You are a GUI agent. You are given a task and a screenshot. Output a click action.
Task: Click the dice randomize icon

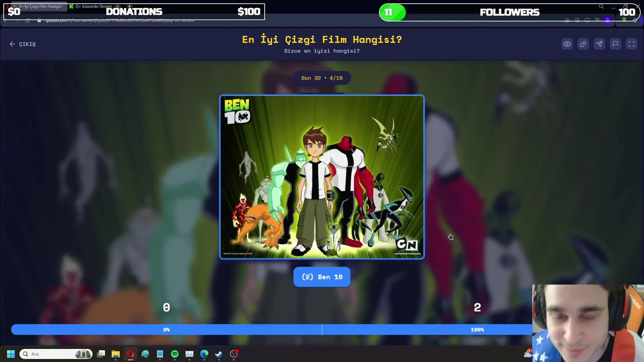coord(583,44)
